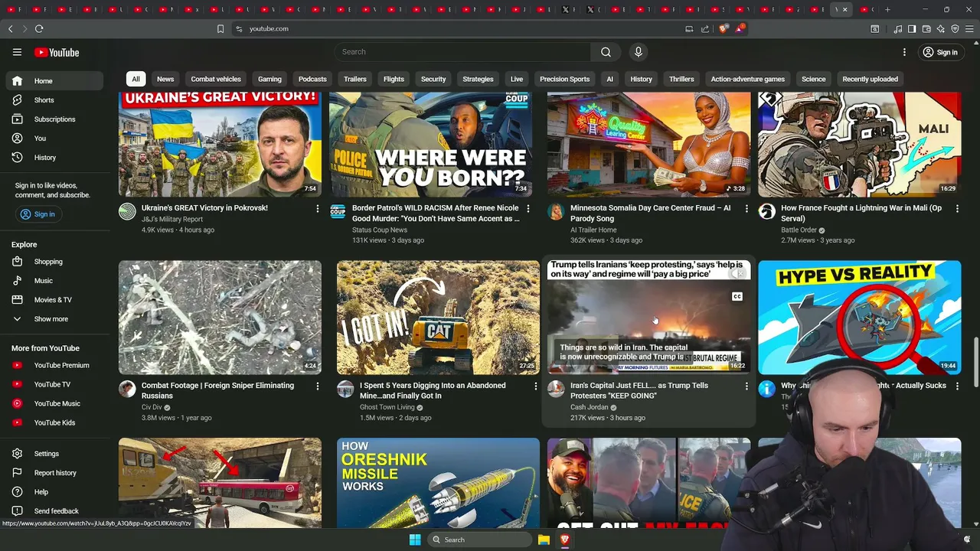Click sidebar Sign in button
This screenshot has height=551, width=980.
click(38, 214)
